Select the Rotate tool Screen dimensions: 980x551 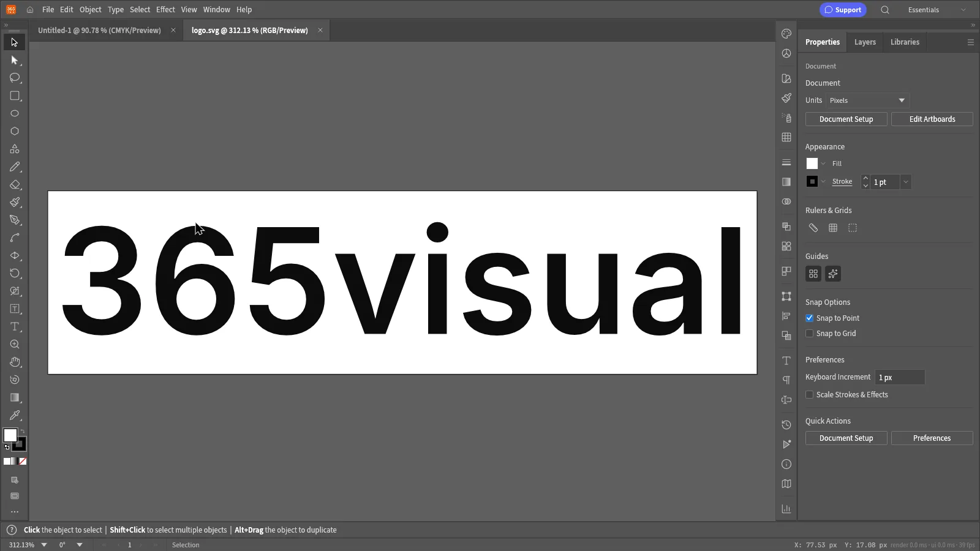coord(15,273)
